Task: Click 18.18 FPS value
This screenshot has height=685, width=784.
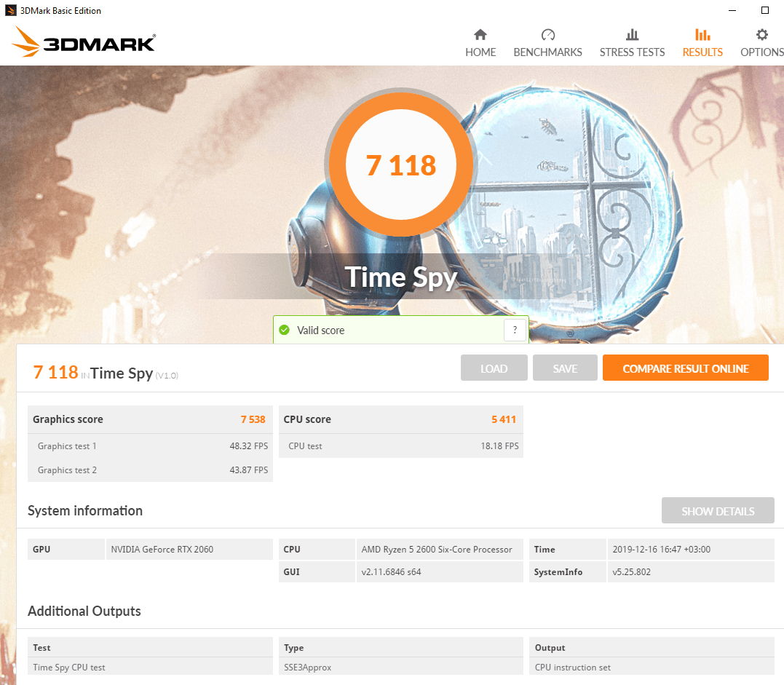Action: (499, 446)
